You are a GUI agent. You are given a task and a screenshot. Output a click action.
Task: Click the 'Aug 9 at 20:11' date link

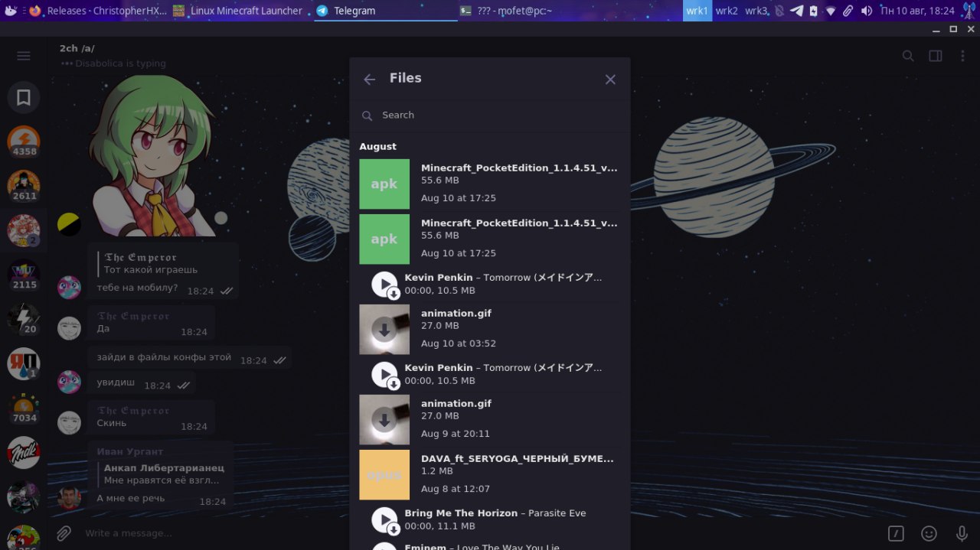coord(456,434)
